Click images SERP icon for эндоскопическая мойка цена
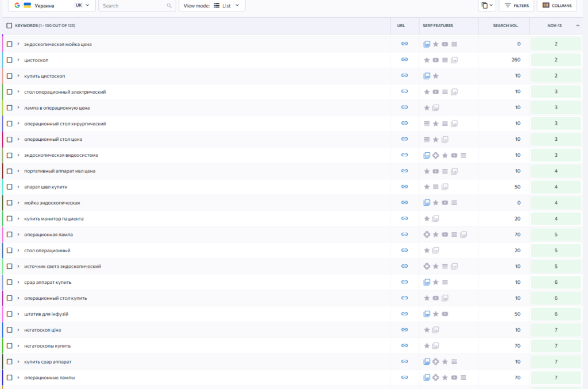The height and width of the screenshot is (389, 588). (x=427, y=44)
